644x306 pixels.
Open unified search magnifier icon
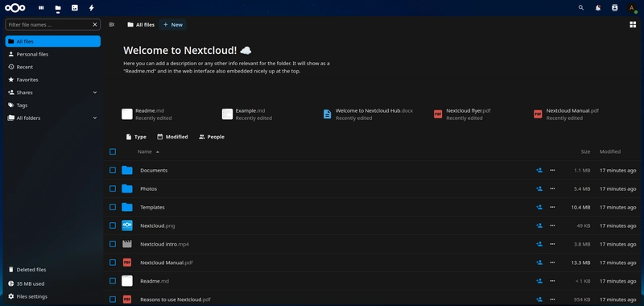[x=580, y=8]
